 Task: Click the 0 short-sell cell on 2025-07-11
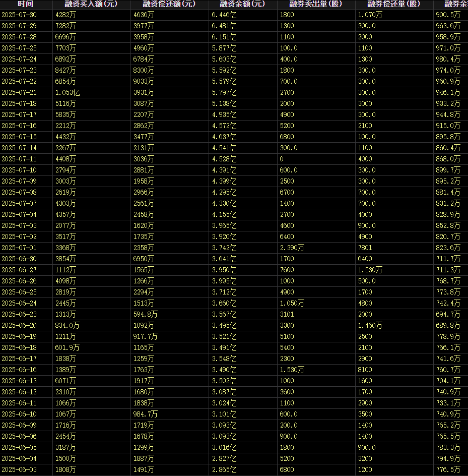coord(282,159)
